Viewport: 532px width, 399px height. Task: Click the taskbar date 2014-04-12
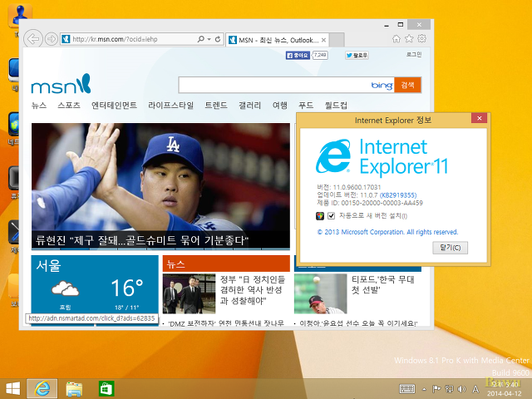click(505, 393)
